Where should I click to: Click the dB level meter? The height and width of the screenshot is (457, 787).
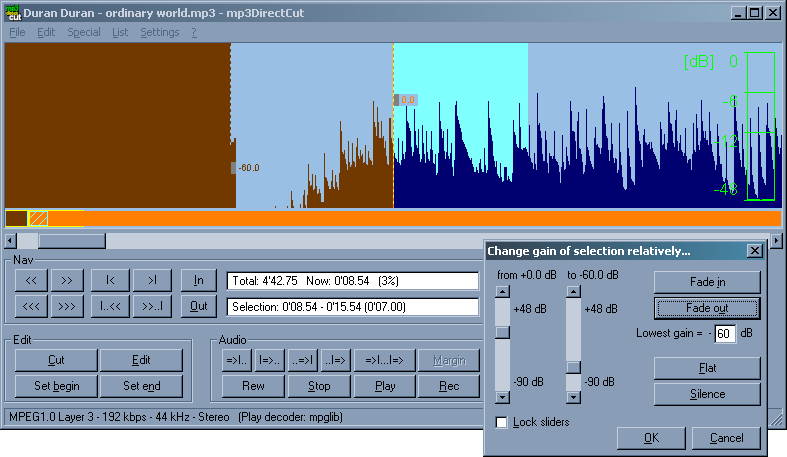pyautogui.click(x=760, y=126)
